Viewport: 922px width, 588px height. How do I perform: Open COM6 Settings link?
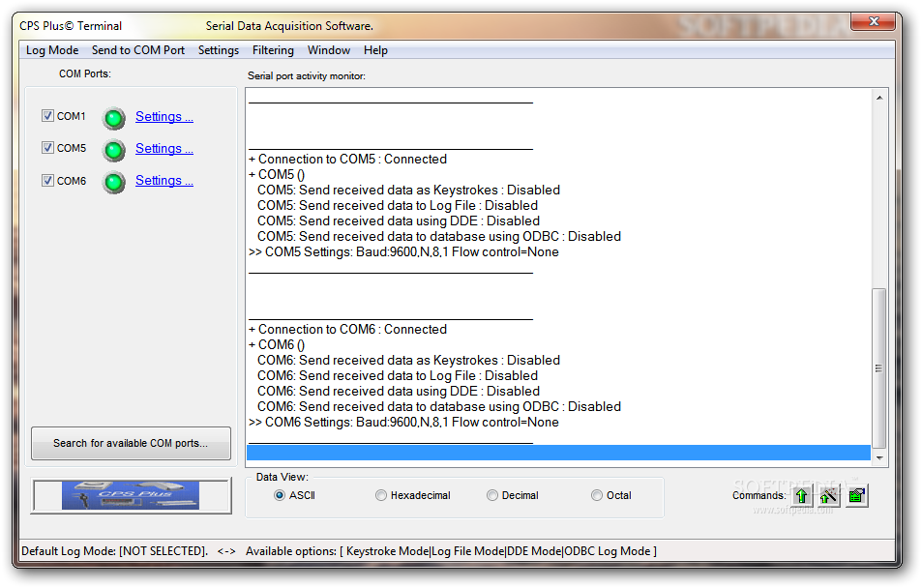click(164, 180)
